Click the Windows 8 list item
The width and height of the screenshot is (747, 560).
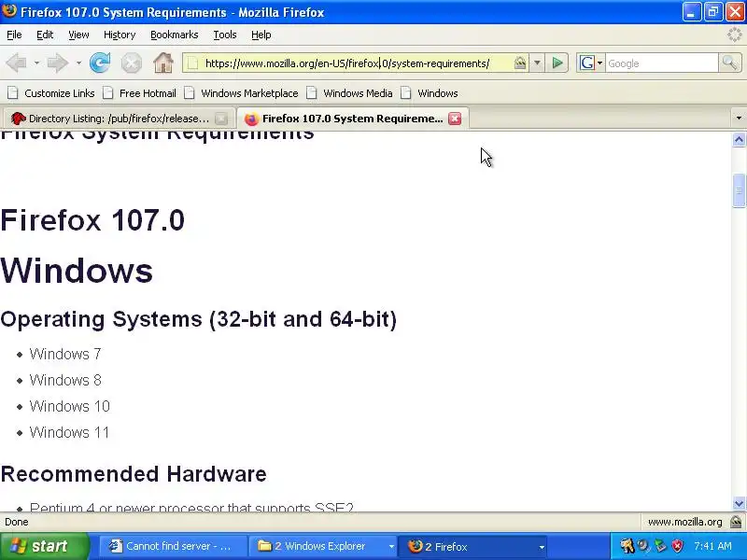(65, 380)
